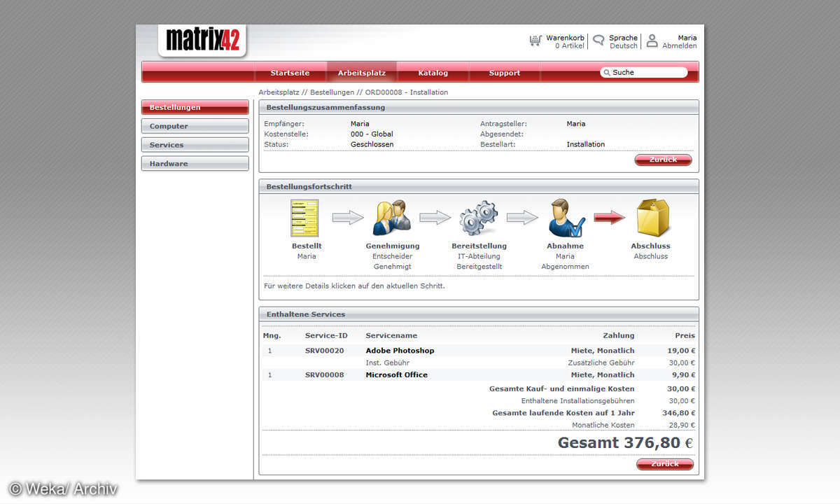Click the matrix42 logo
Image resolution: width=840 pixels, height=504 pixels.
[x=202, y=39]
